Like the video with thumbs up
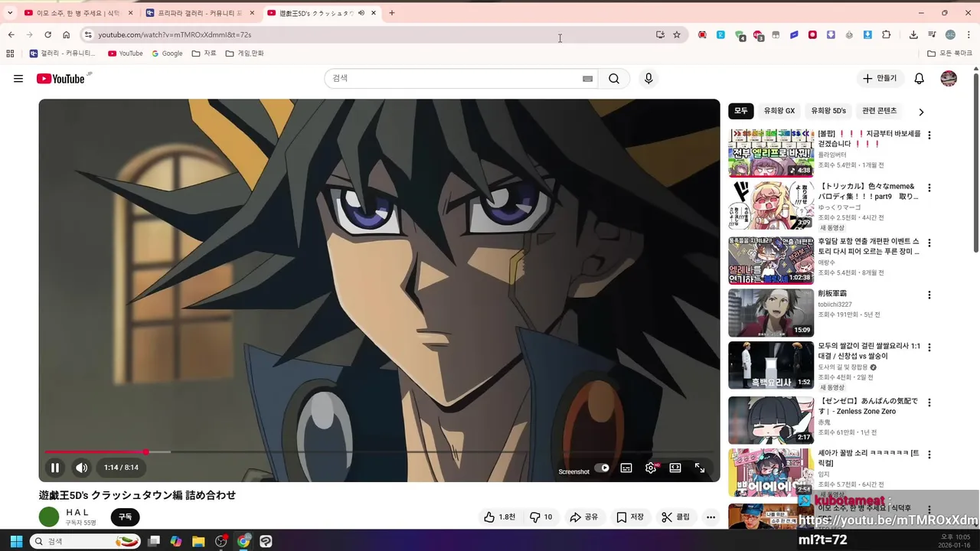The width and height of the screenshot is (980, 551). pos(499,517)
